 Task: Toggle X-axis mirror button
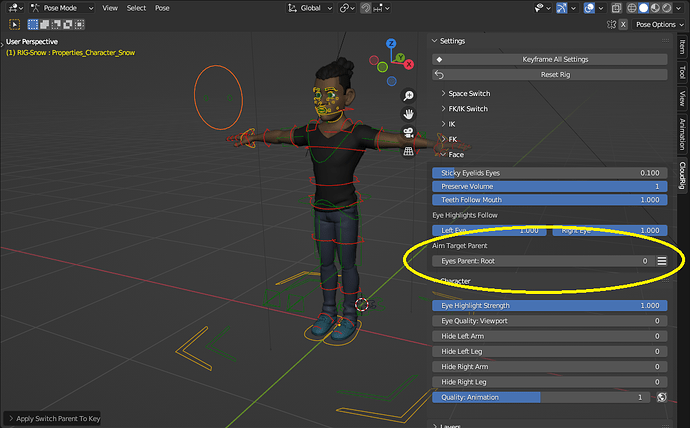click(623, 25)
